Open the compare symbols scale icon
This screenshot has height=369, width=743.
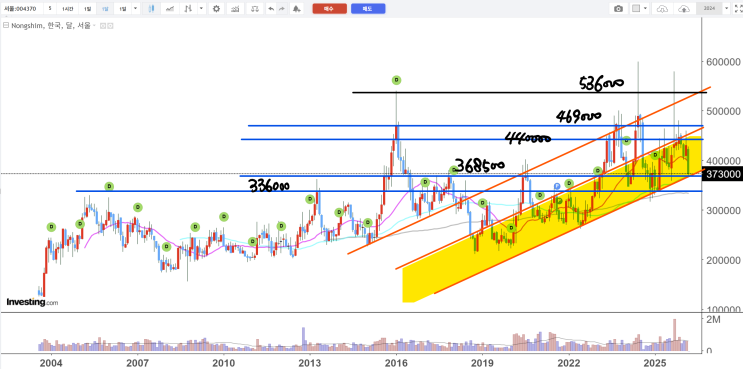255,9
